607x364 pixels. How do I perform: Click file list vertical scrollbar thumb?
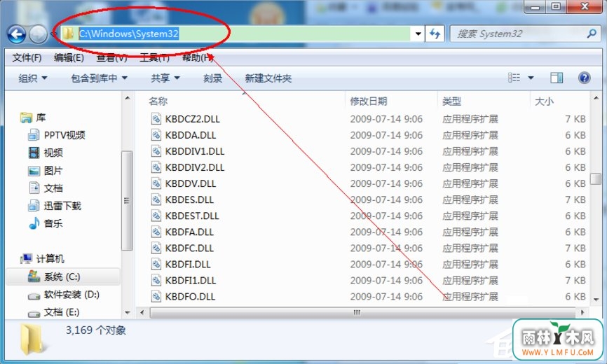click(596, 179)
